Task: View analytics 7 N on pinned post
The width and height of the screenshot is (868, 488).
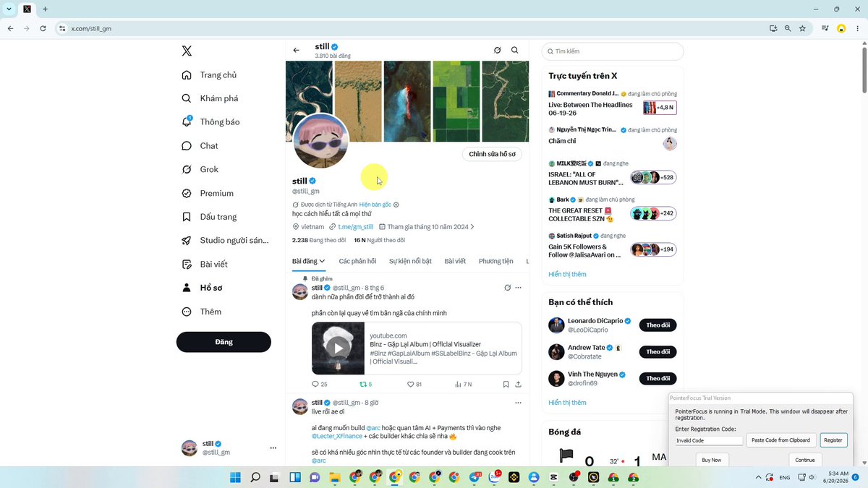Action: [x=463, y=385]
